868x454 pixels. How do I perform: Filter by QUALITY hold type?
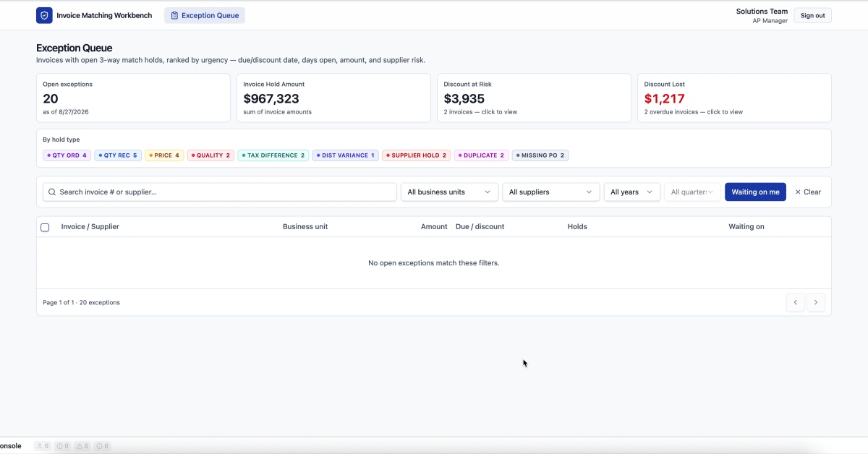pyautogui.click(x=210, y=155)
